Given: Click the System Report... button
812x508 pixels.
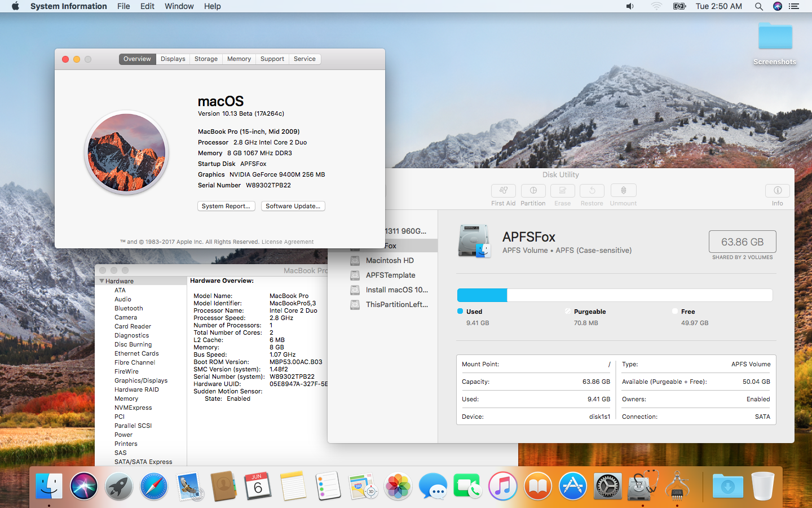Looking at the screenshot, I should (x=226, y=206).
